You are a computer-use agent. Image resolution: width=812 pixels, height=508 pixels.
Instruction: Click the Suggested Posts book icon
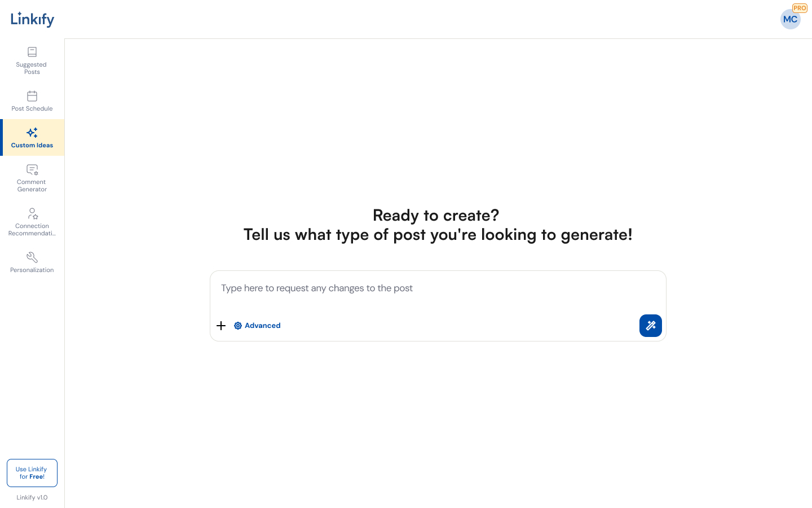click(x=32, y=52)
